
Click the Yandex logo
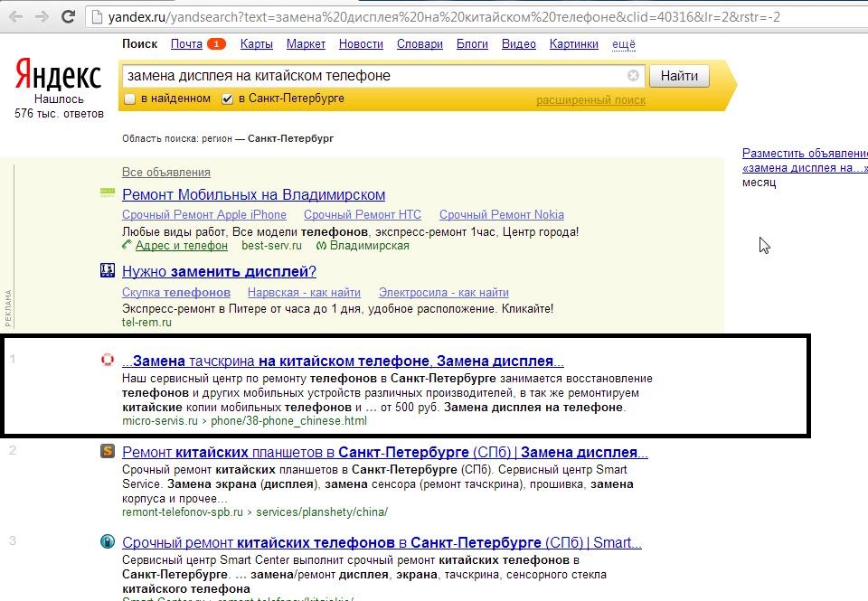(x=58, y=75)
